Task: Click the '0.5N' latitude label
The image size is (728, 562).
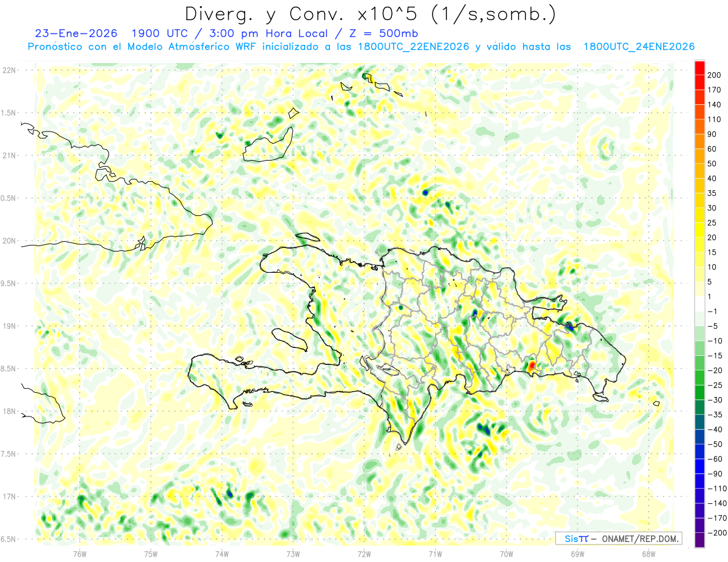Action: (8, 198)
